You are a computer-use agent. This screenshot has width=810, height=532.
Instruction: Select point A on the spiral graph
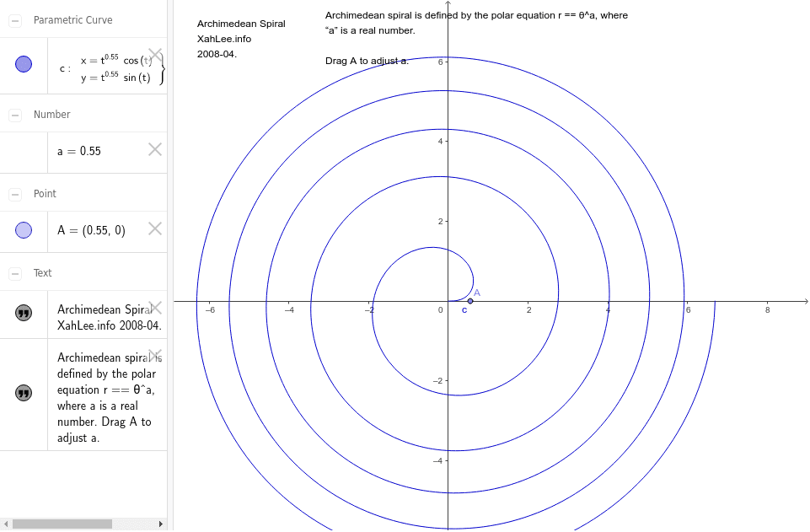click(469, 300)
